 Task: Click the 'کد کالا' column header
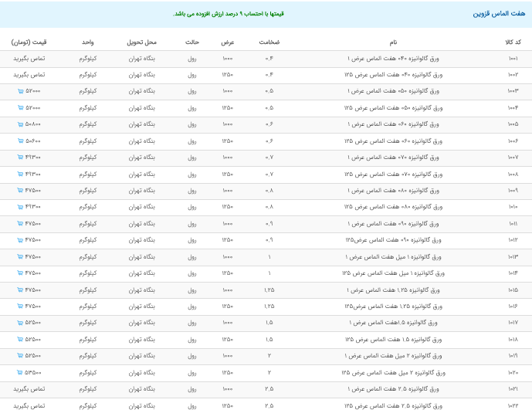(512, 42)
